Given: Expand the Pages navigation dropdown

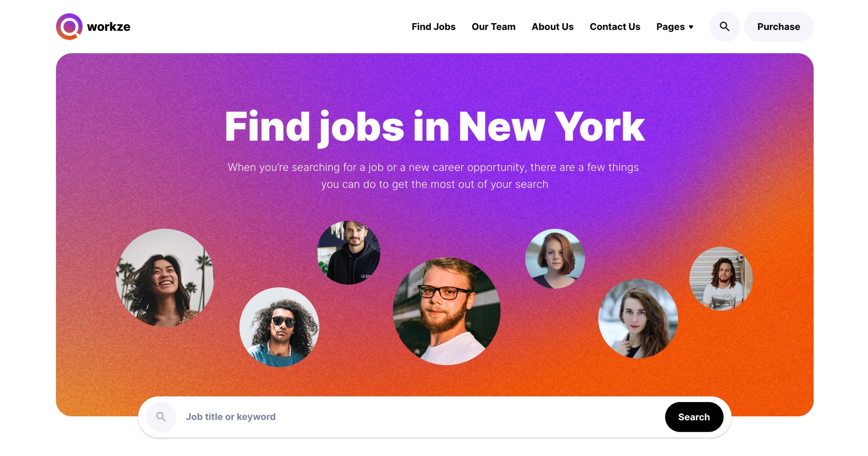Looking at the screenshot, I should [676, 26].
